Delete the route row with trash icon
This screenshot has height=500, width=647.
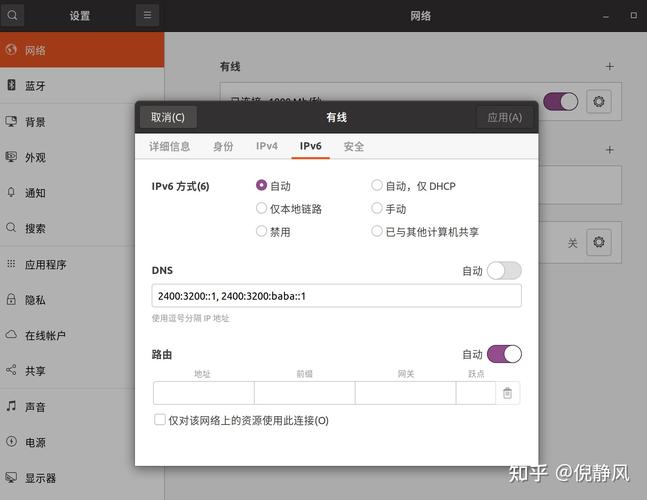click(508, 393)
